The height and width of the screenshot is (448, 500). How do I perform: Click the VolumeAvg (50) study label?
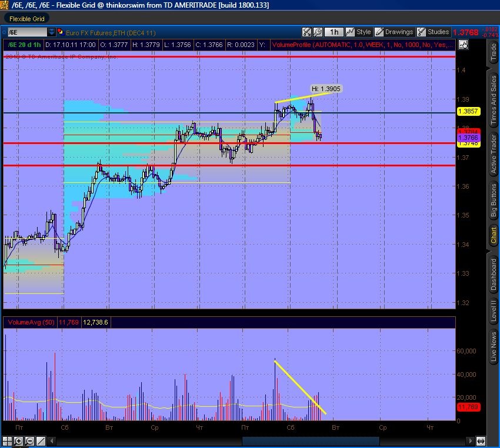[x=31, y=322]
